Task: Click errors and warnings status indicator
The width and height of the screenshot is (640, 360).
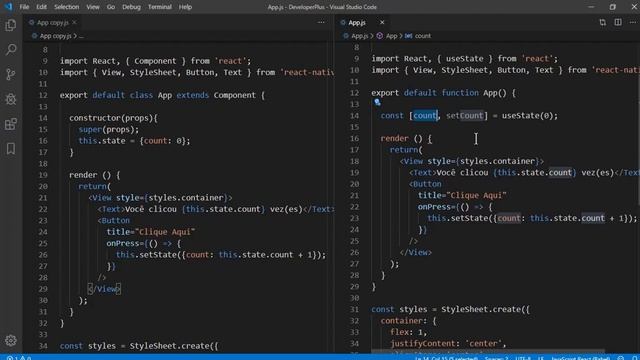Action: click(x=19, y=358)
